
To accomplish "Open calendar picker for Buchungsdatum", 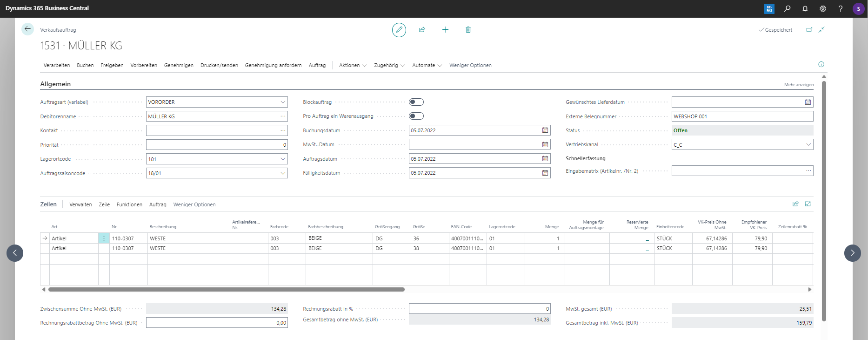I will click(x=545, y=130).
